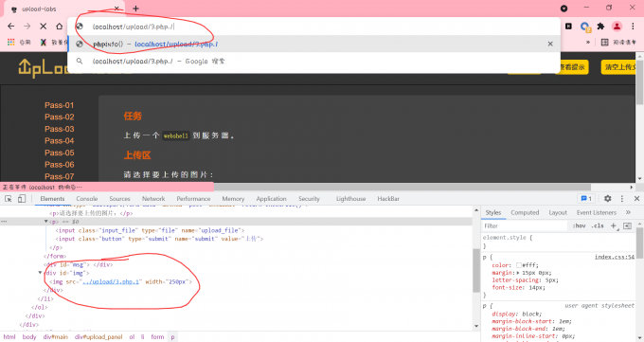Image resolution: width=644 pixels, height=342 pixels.
Task: Open DevTools settings gear
Action: 607,199
